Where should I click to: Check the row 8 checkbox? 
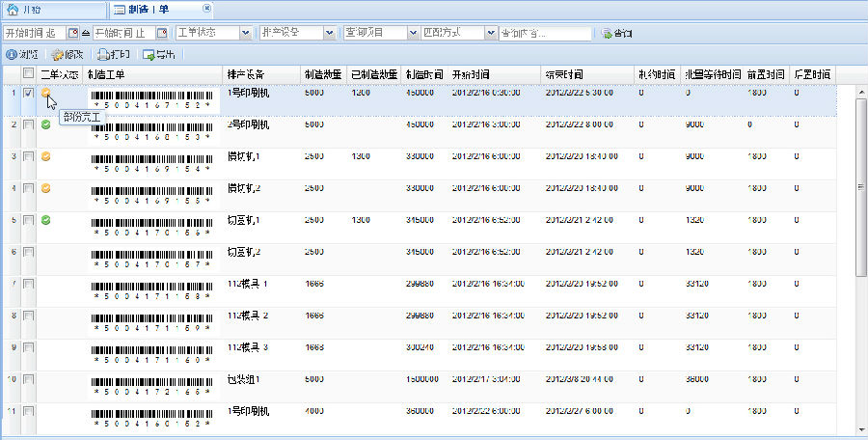click(x=28, y=316)
